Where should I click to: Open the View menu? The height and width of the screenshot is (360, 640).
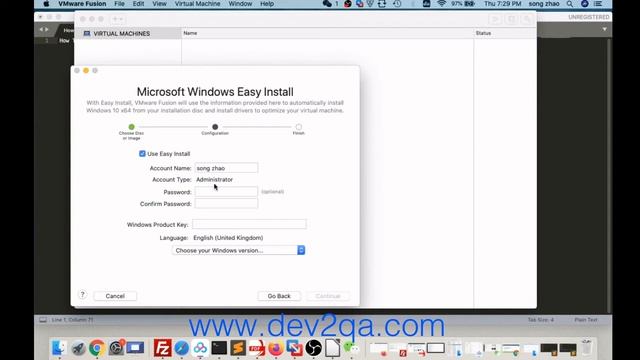pos(159,4)
